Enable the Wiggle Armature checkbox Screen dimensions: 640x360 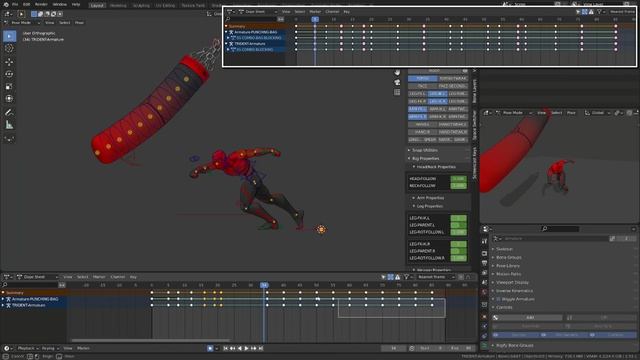click(499, 299)
